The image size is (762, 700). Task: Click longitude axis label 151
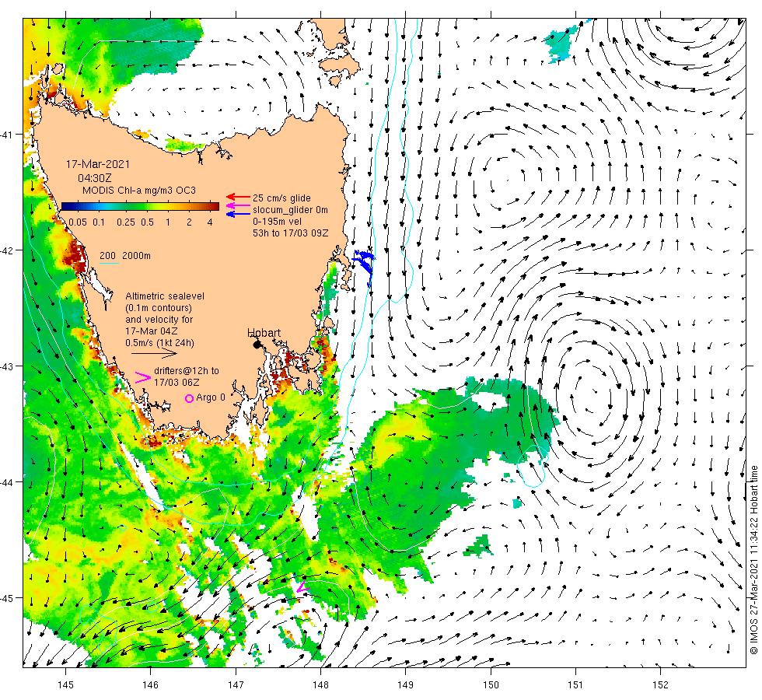pos(576,685)
